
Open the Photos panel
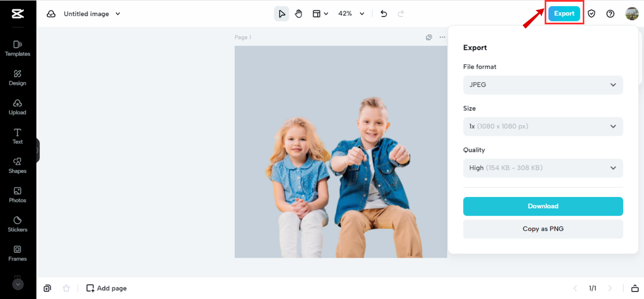(18, 195)
